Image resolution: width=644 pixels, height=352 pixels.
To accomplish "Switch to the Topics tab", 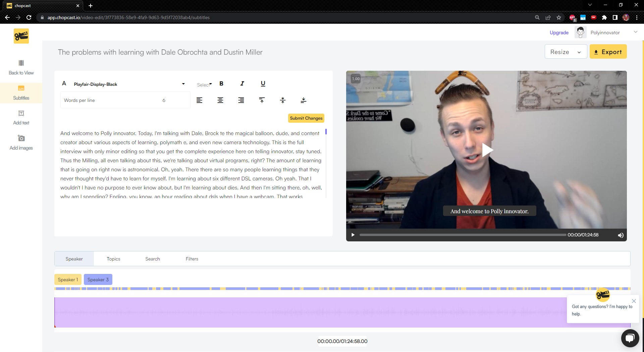I will 113,259.
